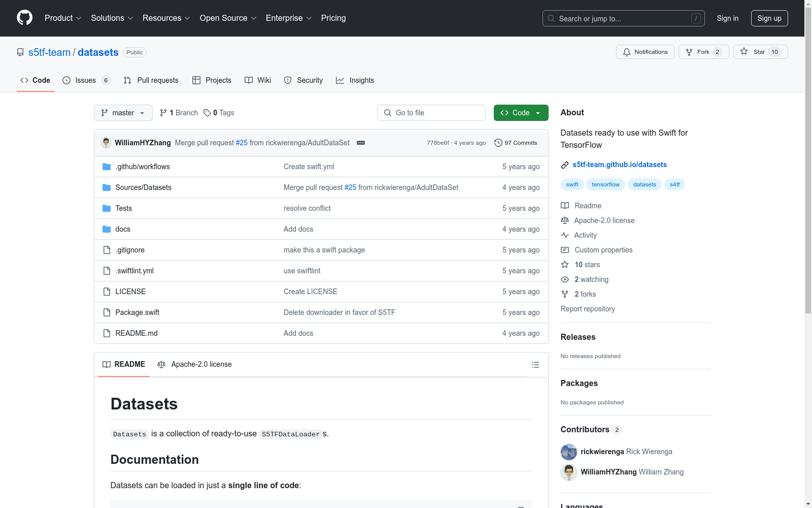Click the eye icon beside 2 watching

565,279
